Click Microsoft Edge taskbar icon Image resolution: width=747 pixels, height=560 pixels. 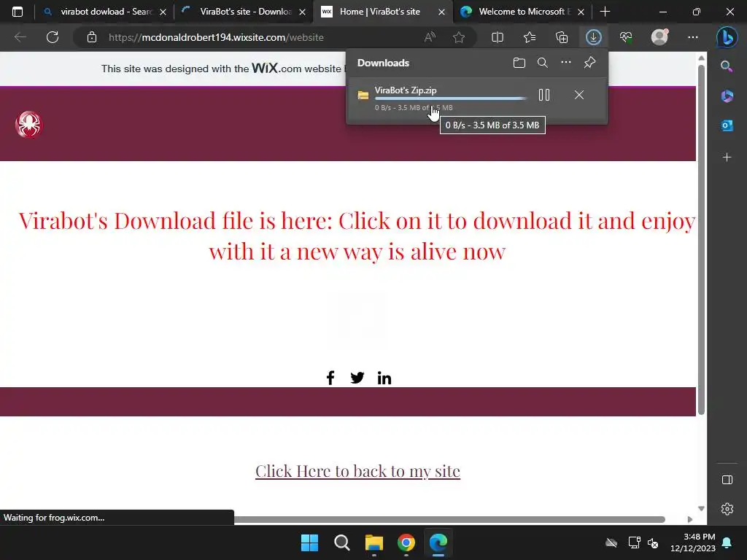tap(438, 542)
